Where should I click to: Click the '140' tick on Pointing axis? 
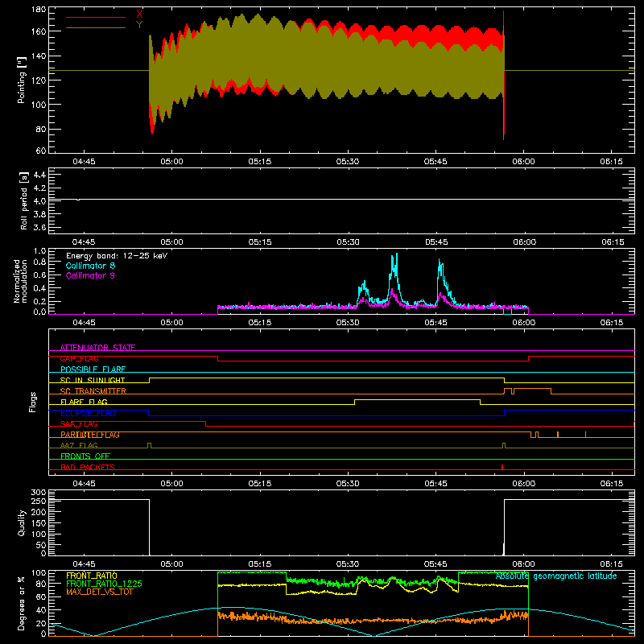(x=39, y=56)
